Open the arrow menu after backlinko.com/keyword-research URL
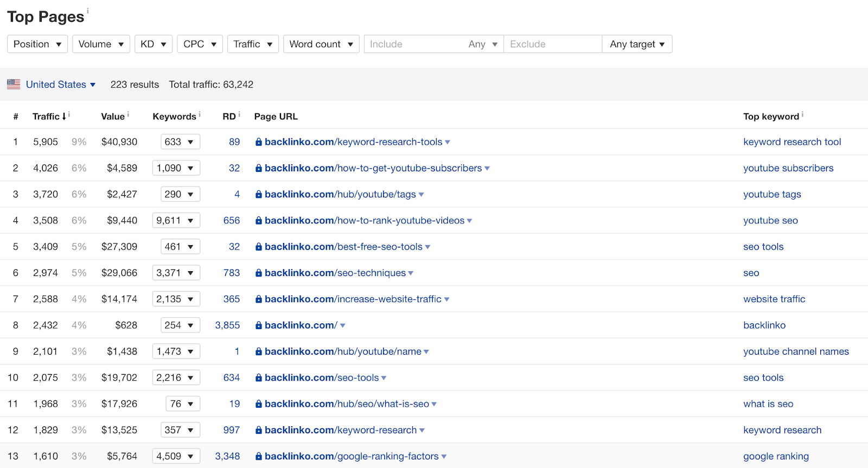Screen dimensions: 868x468 [422, 431]
